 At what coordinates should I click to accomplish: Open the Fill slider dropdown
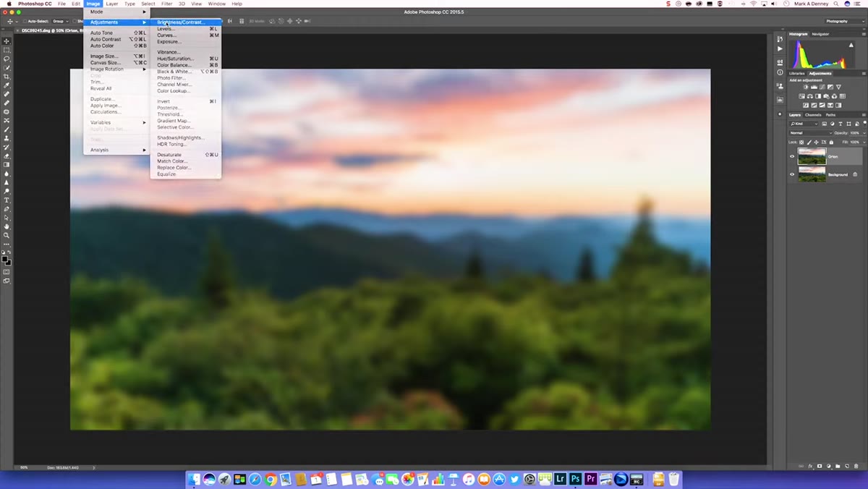click(x=864, y=143)
